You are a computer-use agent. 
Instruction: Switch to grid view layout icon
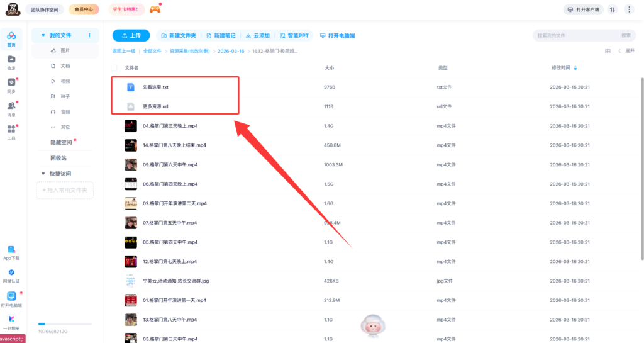coord(608,52)
